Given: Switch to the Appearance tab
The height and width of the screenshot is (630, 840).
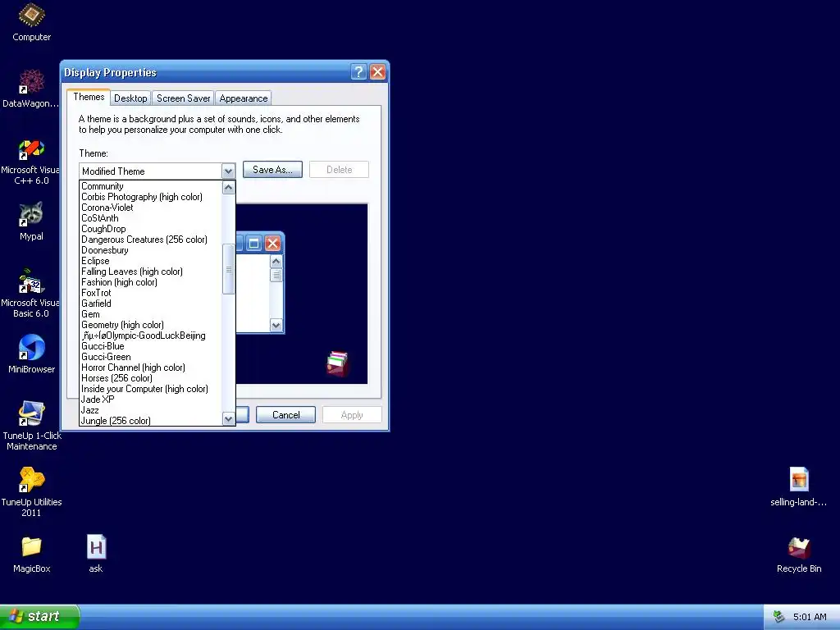Looking at the screenshot, I should coord(243,98).
